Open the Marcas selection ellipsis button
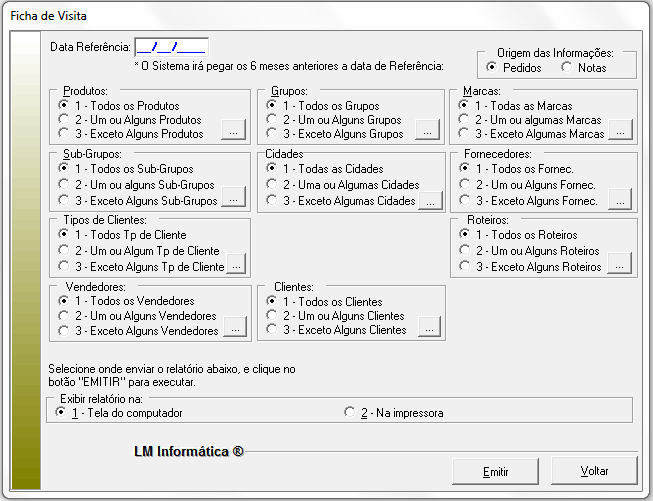653x501 pixels. click(x=620, y=131)
